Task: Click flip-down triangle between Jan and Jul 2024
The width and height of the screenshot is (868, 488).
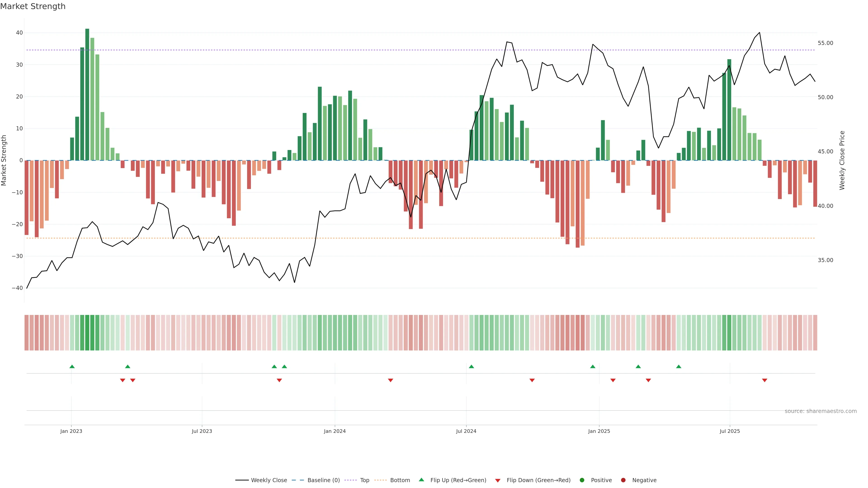Action: [391, 380]
